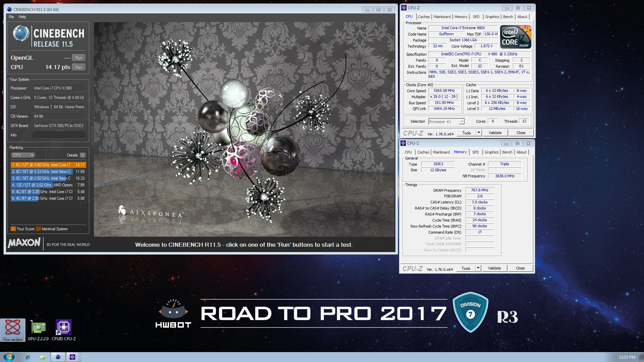The width and height of the screenshot is (644, 362).
Task: Click the HWBOT logo on the wallpaper
Action: coord(173,313)
